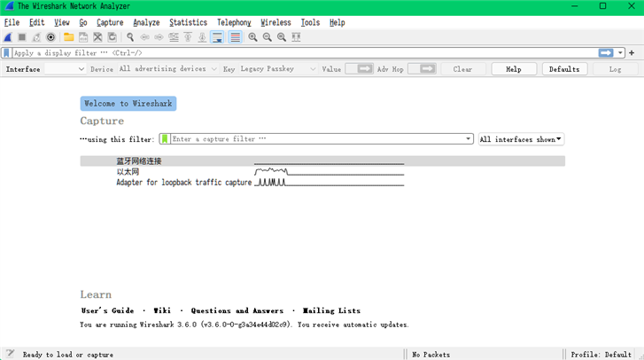Screen dimensions: 644x360
Task: Go back in packet history
Action: [x=144, y=37]
